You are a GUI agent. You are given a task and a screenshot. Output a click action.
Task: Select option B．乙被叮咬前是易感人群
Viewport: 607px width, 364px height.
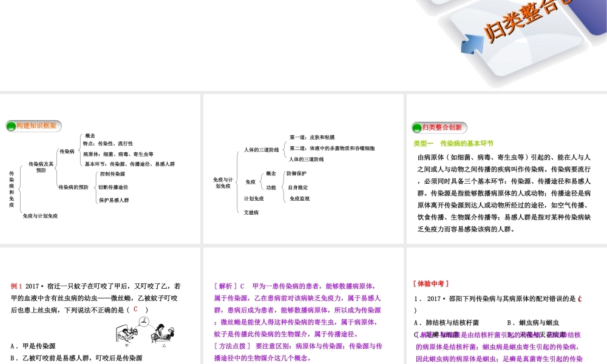[x=76, y=358]
